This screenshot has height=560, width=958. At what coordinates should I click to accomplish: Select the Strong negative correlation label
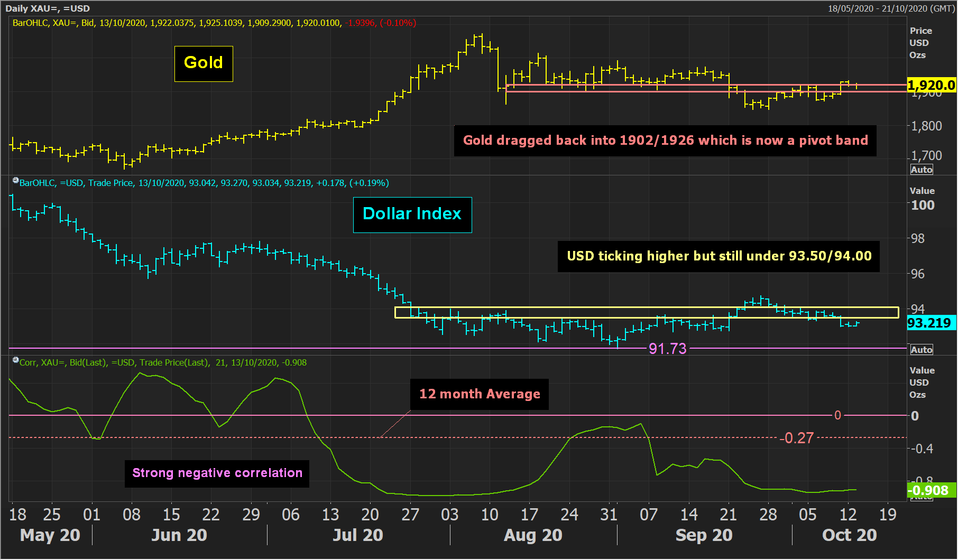point(217,473)
